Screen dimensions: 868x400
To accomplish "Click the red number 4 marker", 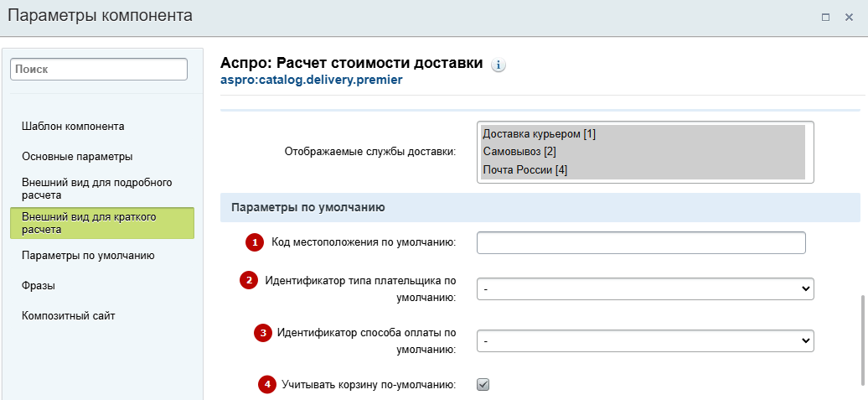I will coord(267,384).
